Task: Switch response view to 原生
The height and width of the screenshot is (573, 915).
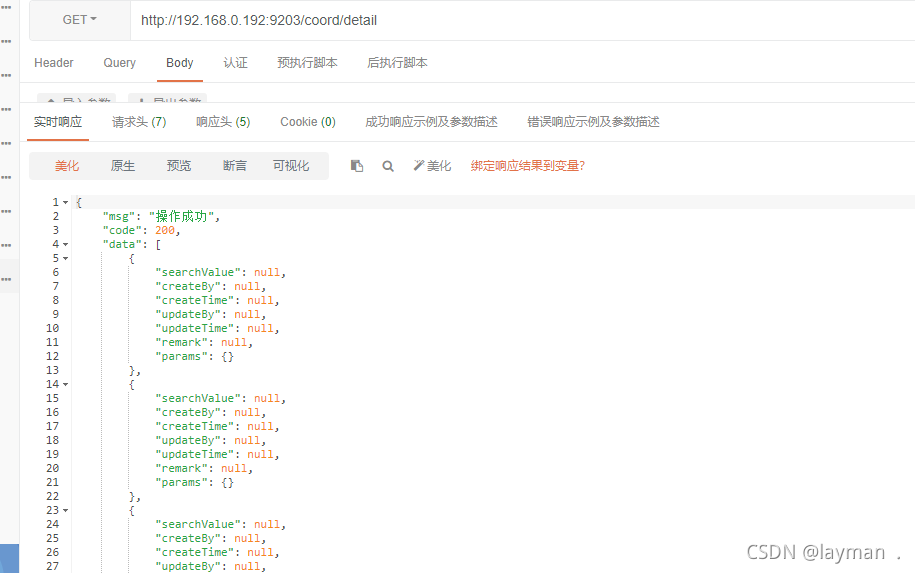Action: point(123,166)
